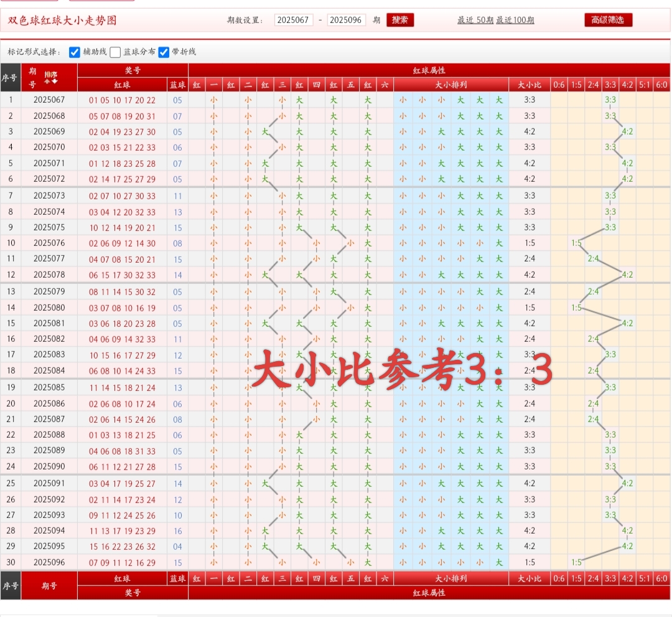Open the 高级筛选 advanced filter

(608, 19)
